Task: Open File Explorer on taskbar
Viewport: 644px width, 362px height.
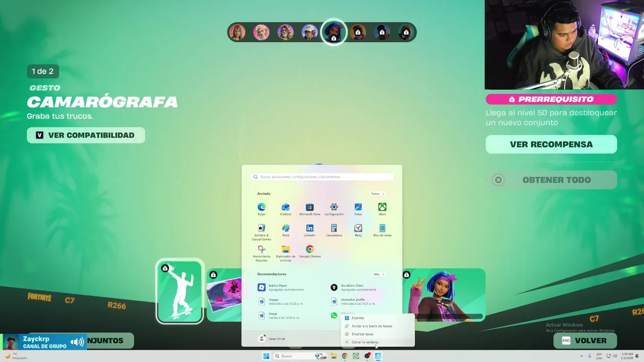Action: pos(333,356)
